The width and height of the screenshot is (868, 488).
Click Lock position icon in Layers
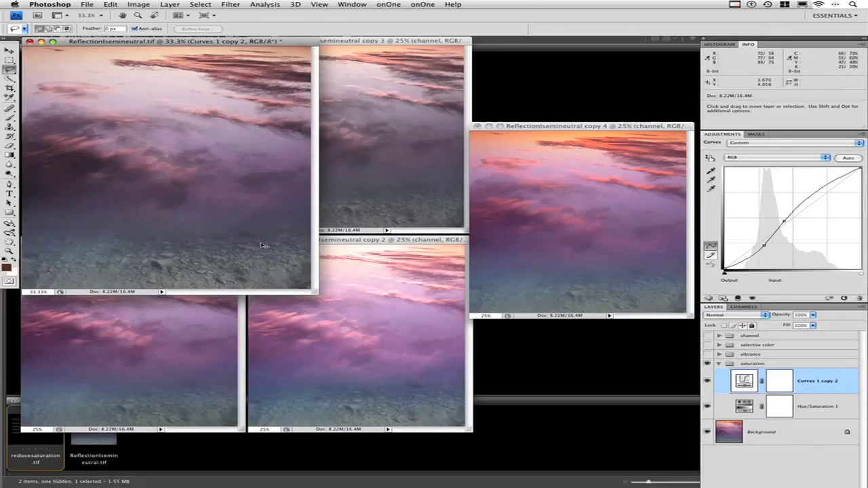[743, 325]
